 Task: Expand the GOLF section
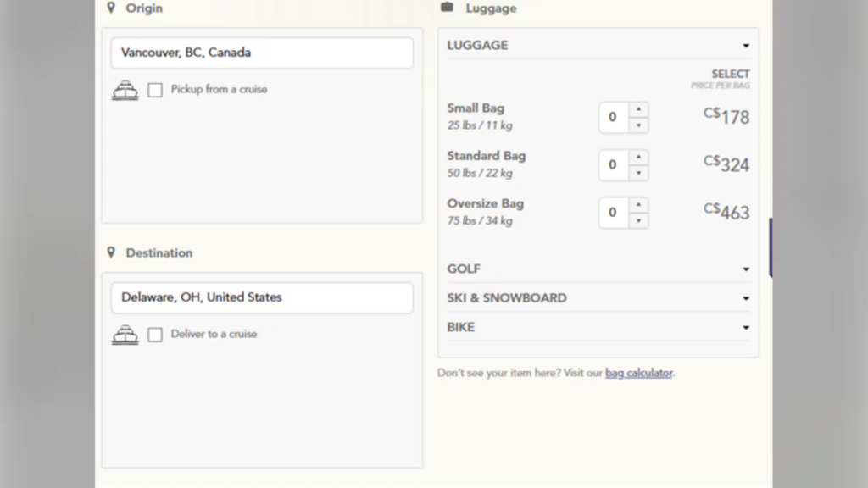(598, 269)
